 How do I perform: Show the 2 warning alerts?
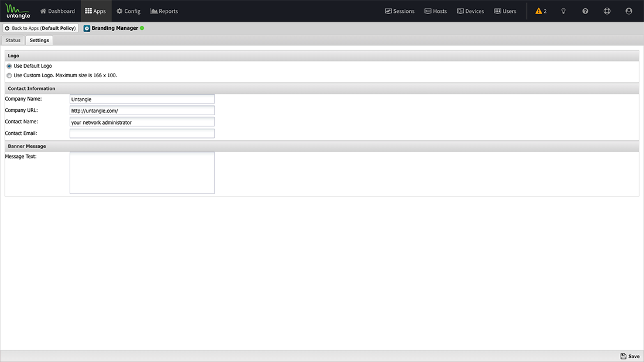click(x=541, y=11)
